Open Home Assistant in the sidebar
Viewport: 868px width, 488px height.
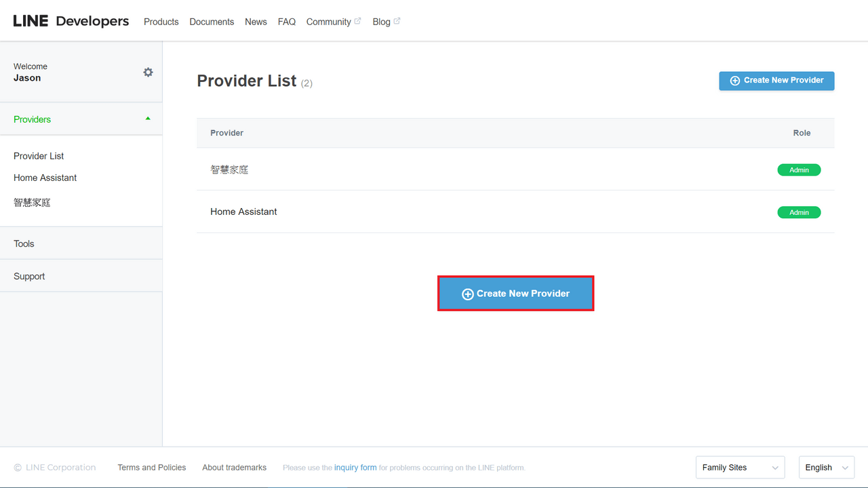tap(45, 178)
